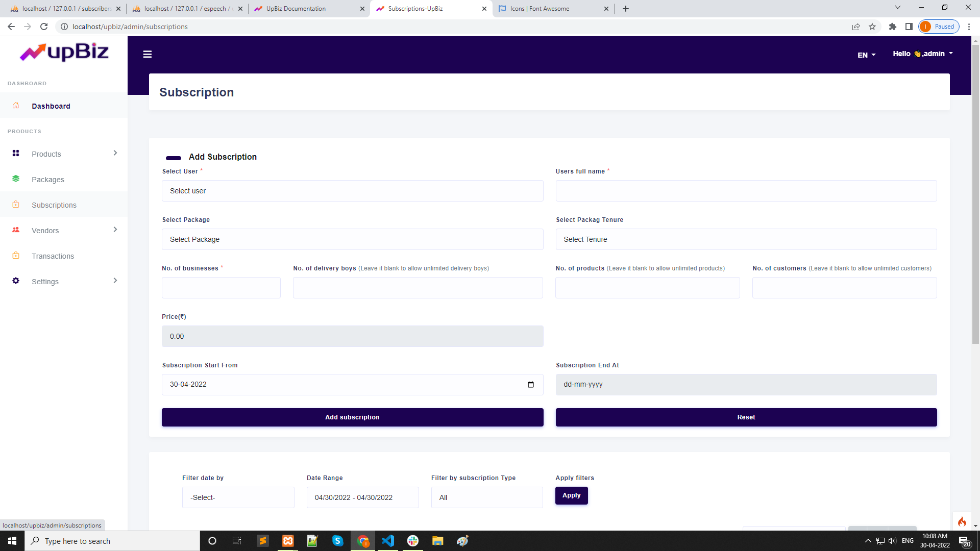Expand the EN language dropdown
This screenshot has height=551, width=980.
(x=866, y=55)
